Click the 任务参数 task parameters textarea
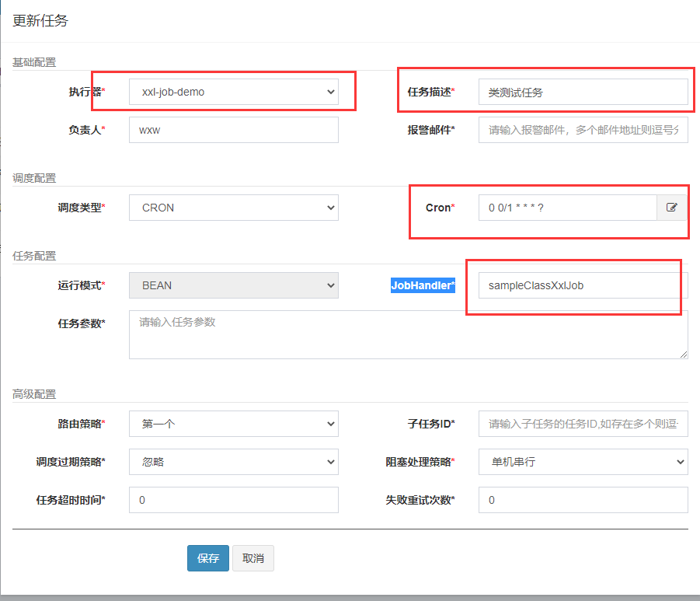The height and width of the screenshot is (601, 700). pyautogui.click(x=408, y=334)
